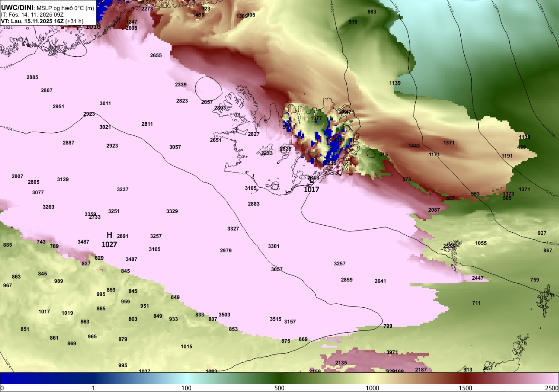The image size is (559, 392).
Task: Click the VT: Lau. 15.11.2025 16Z line
Action: click(42, 21)
